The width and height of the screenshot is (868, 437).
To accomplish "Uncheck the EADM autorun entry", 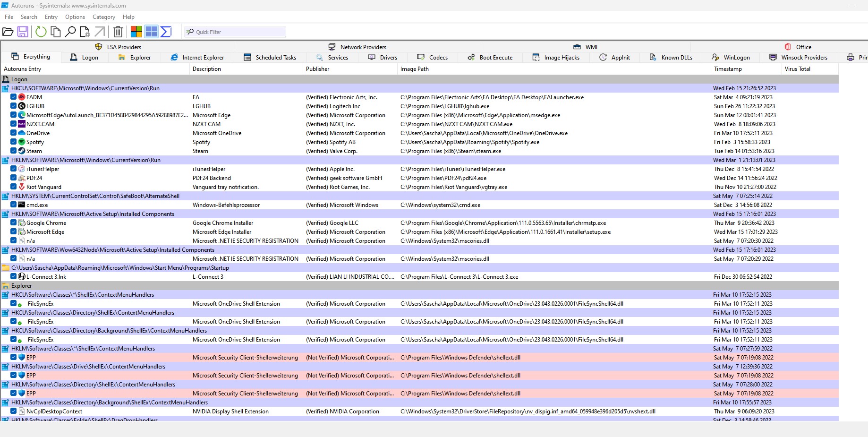I will coord(14,97).
